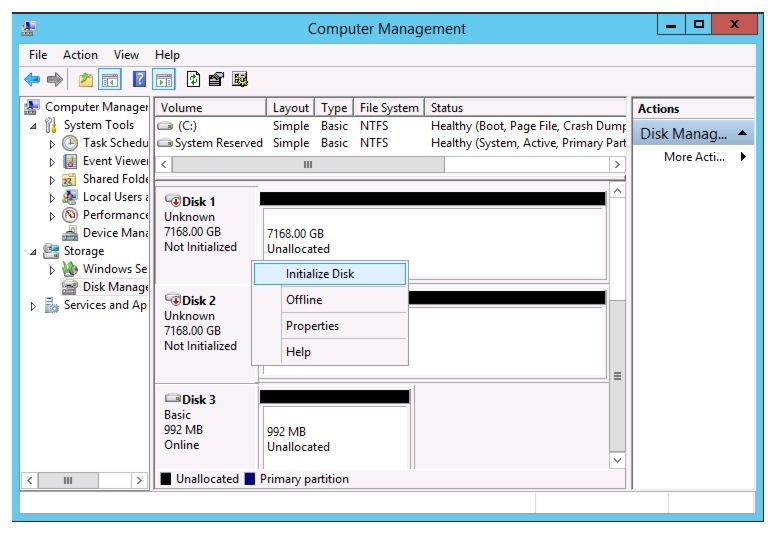Click the Up one level folder icon
Viewport: 777px width, 535px height.
coord(86,79)
